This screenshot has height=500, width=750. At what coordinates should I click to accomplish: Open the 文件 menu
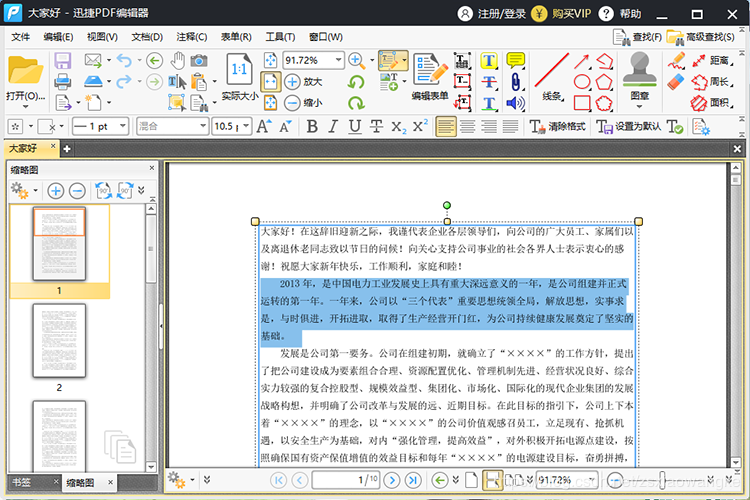(x=20, y=37)
